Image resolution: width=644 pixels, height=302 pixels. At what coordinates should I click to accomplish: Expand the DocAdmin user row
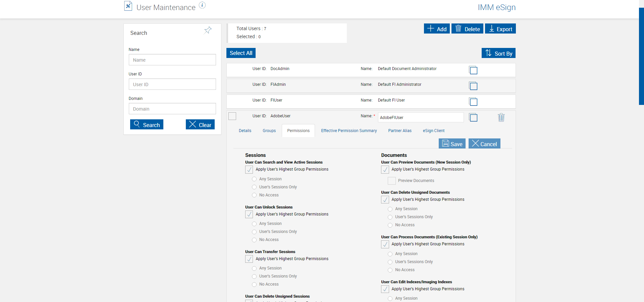[335, 69]
